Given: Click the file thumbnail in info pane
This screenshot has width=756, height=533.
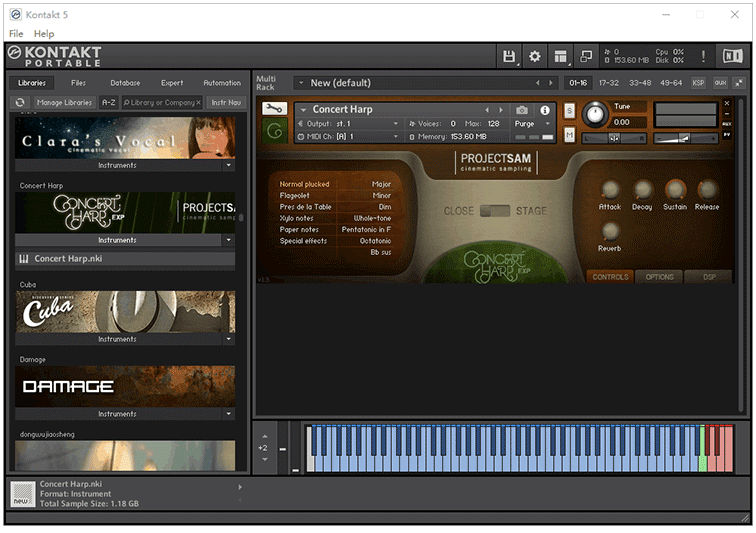Looking at the screenshot, I should pyautogui.click(x=23, y=494).
